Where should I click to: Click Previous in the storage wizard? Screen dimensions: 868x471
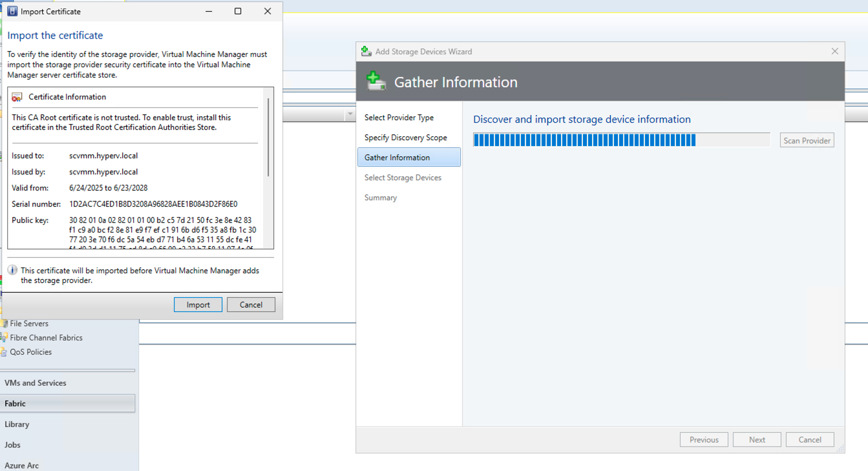[704, 440]
